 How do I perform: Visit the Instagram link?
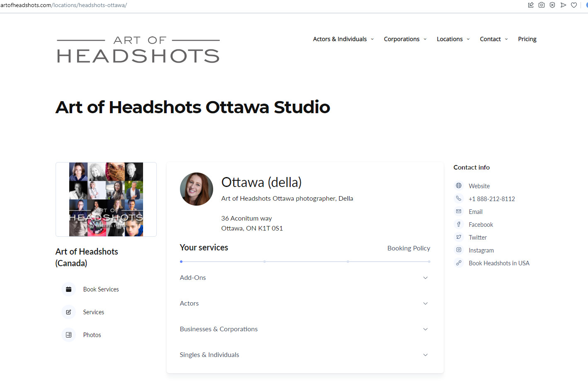[481, 250]
